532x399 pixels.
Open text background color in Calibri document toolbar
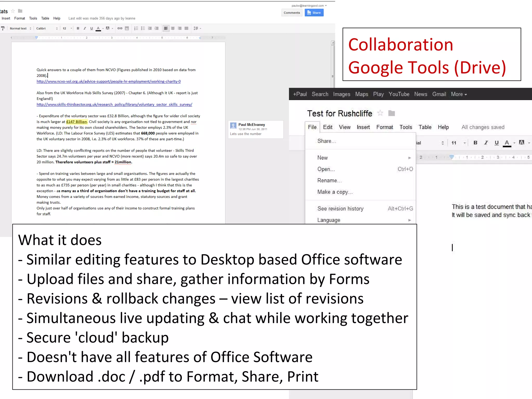pyautogui.click(x=109, y=28)
